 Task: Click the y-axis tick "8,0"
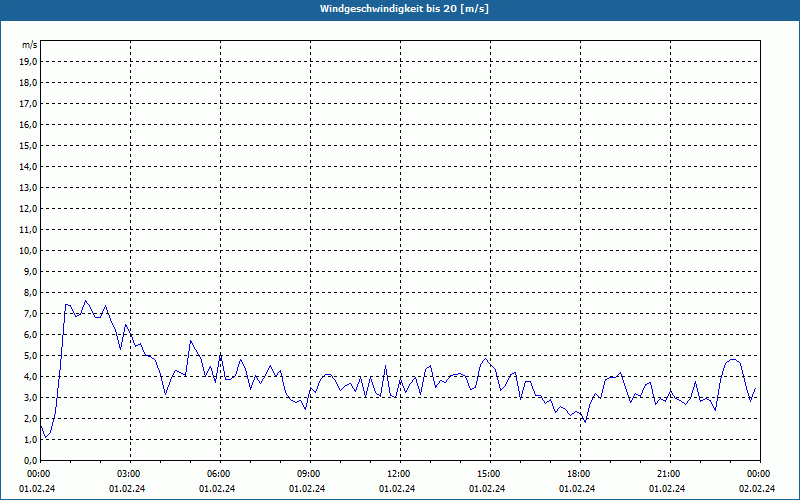point(30,292)
